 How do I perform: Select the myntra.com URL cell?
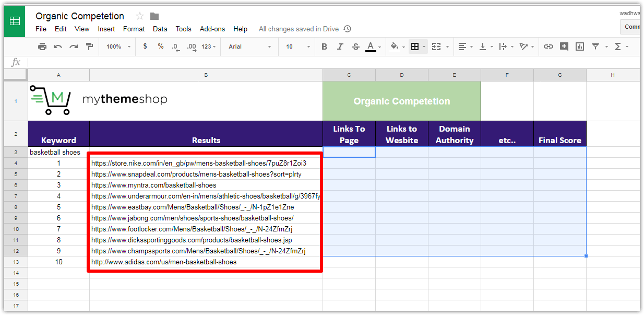pos(206,185)
